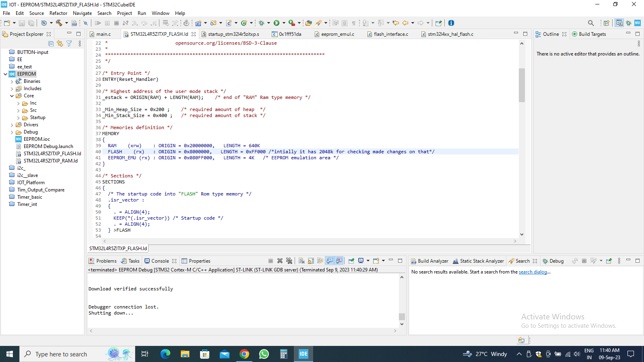The image size is (644, 362).
Task: Click the hammer Build icon in toolbar
Action: point(59,23)
